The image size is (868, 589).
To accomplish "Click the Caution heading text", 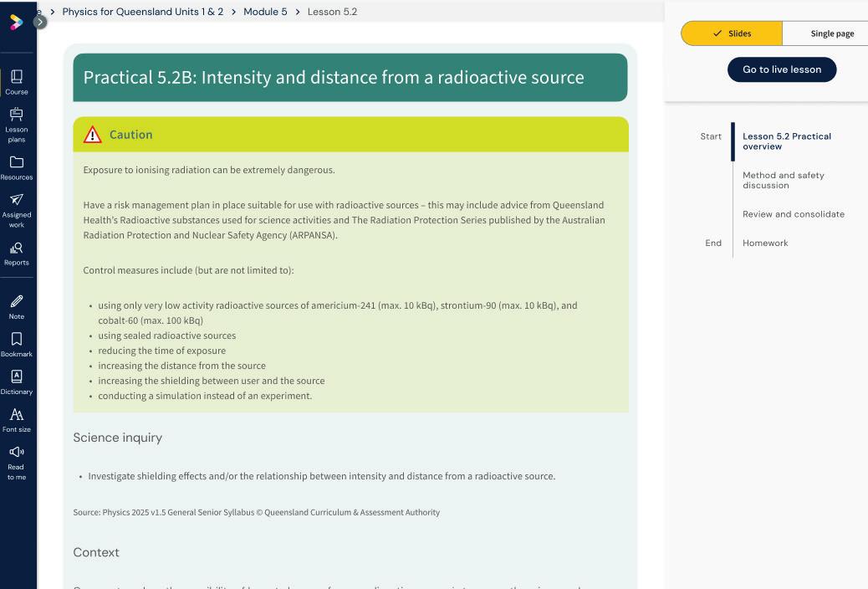I will pos(130,135).
